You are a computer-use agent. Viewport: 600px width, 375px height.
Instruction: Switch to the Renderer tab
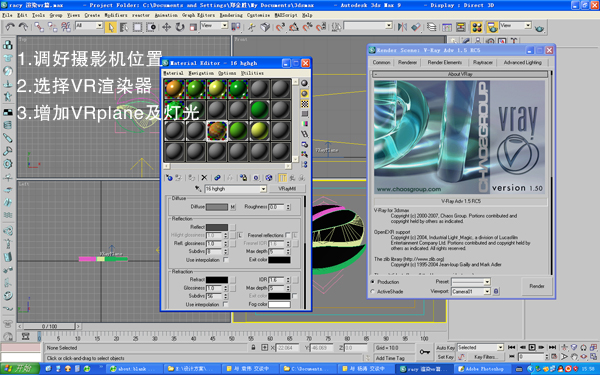point(407,62)
